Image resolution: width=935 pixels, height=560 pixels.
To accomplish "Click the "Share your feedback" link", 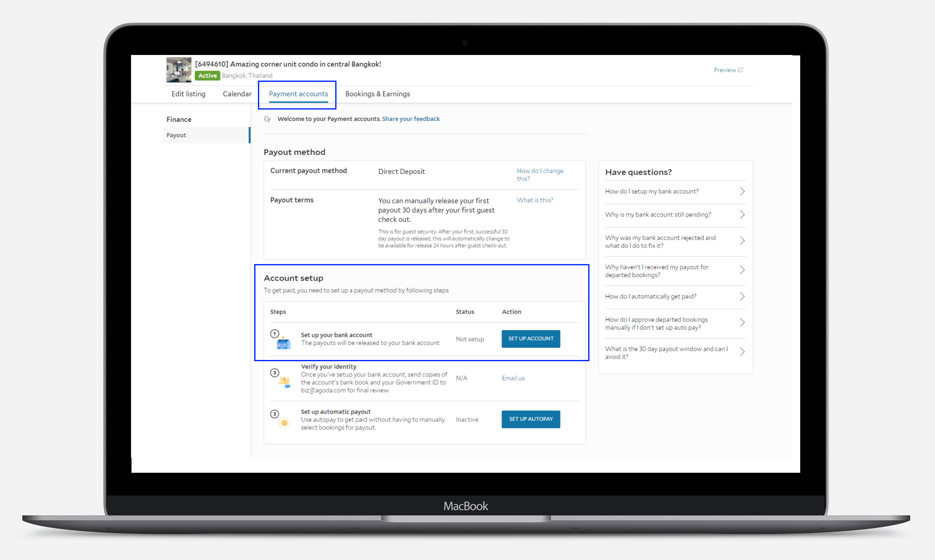I will click(x=411, y=119).
